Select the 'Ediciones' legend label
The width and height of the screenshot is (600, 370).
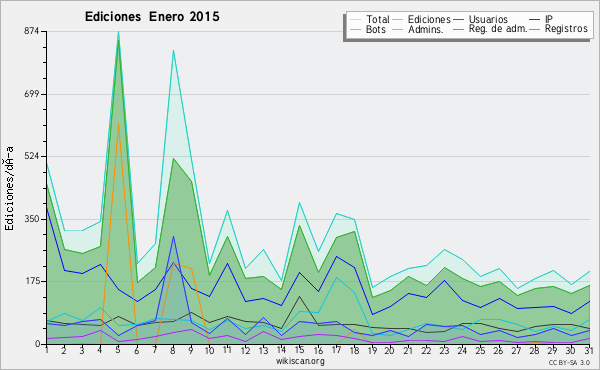(x=429, y=20)
